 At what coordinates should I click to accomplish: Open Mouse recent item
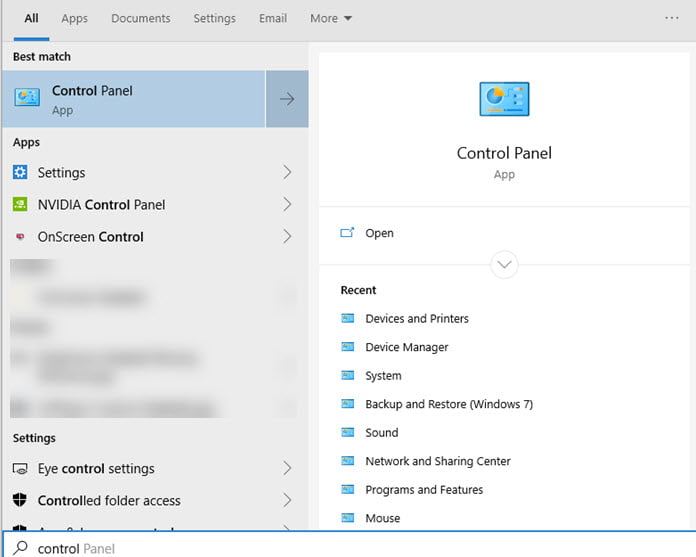[382, 518]
